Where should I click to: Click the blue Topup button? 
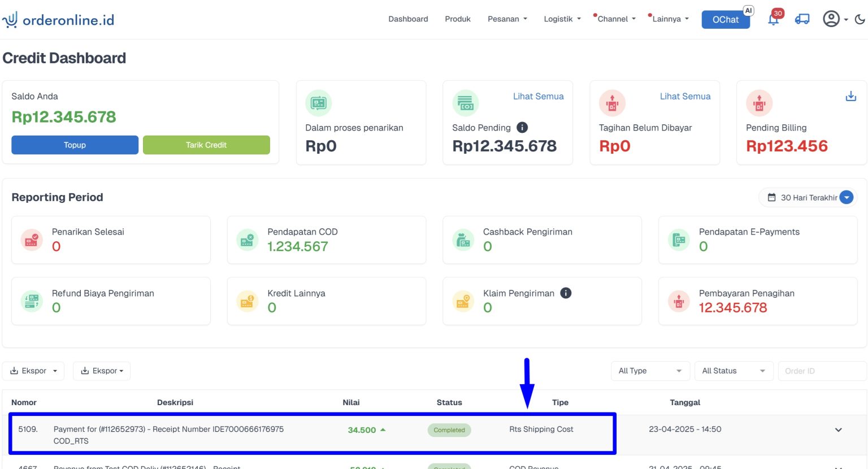[75, 145]
